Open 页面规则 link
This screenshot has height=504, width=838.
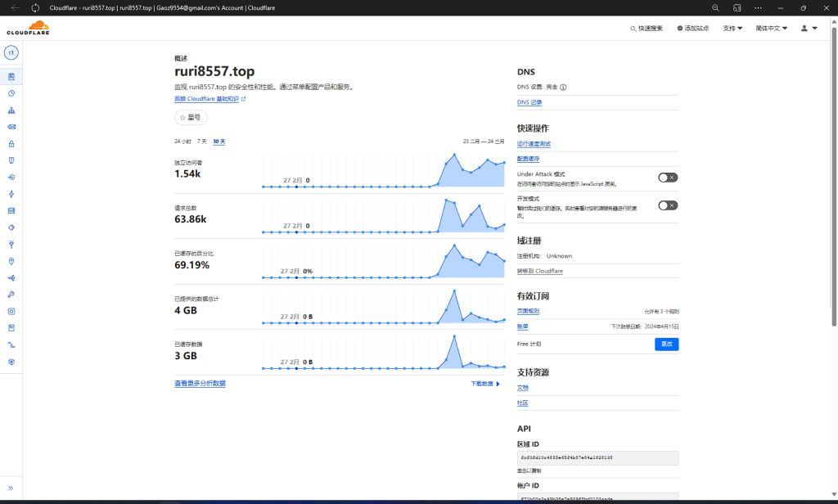[x=528, y=311]
